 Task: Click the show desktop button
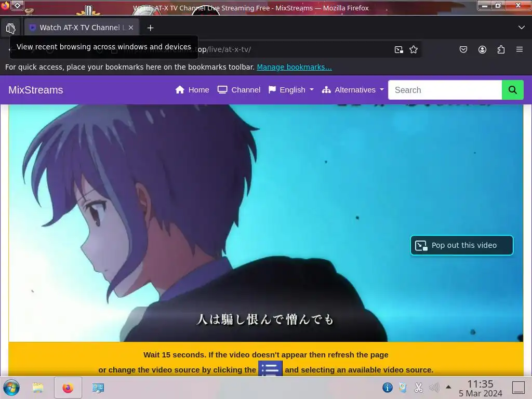point(518,388)
